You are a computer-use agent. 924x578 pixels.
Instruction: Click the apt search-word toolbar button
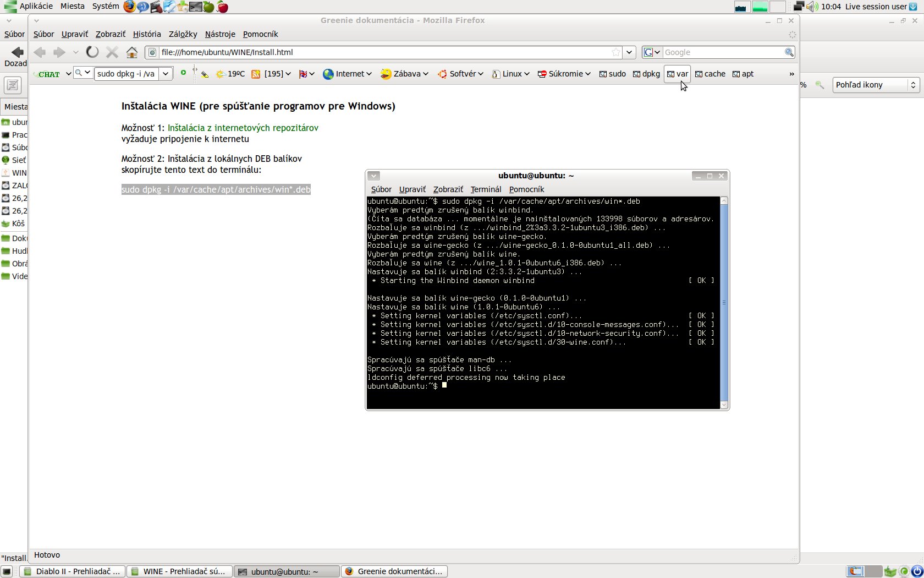click(x=743, y=74)
